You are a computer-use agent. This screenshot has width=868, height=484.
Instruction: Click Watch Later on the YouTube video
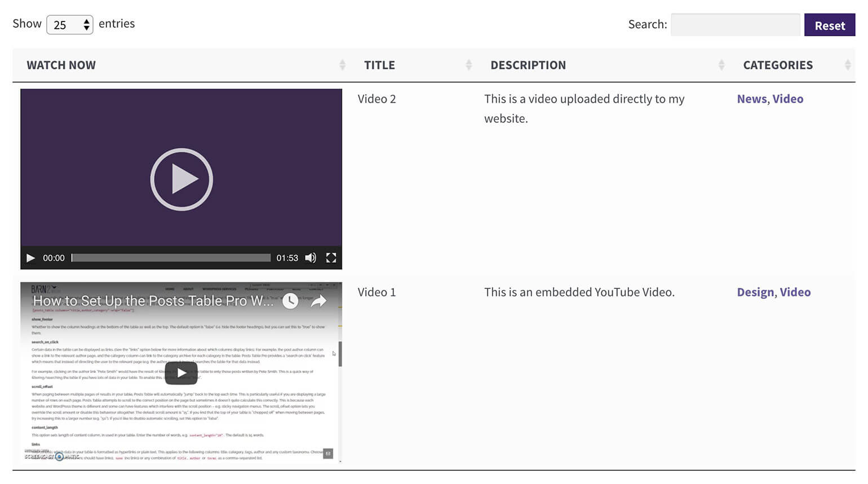290,302
